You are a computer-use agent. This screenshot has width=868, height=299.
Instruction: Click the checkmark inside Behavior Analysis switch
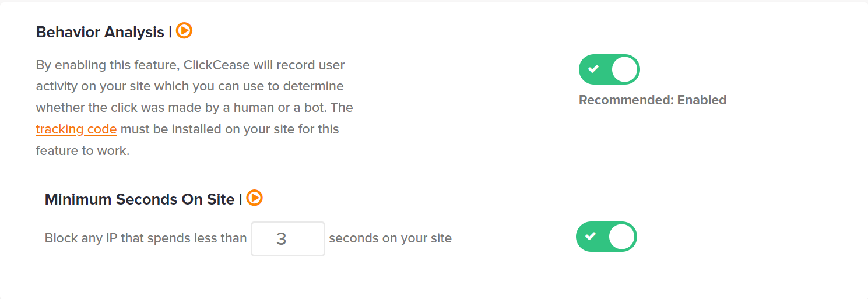(593, 69)
